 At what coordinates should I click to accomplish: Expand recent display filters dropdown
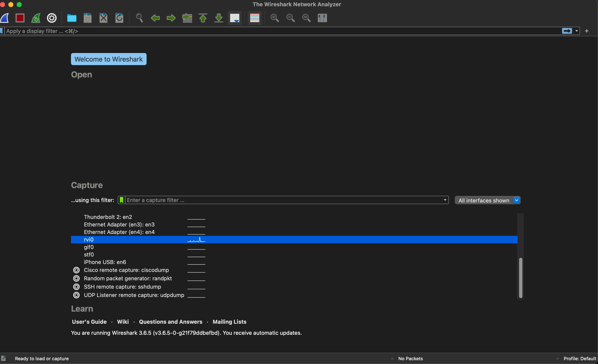[577, 31]
